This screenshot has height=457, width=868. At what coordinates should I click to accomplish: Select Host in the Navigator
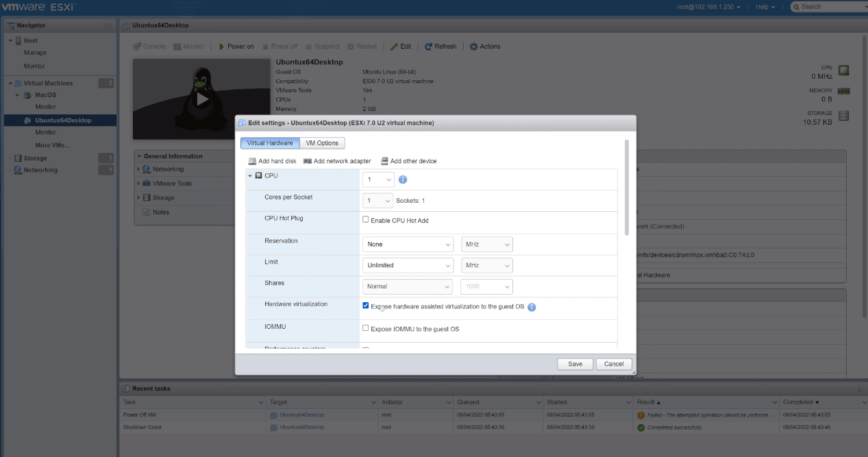[x=31, y=40]
